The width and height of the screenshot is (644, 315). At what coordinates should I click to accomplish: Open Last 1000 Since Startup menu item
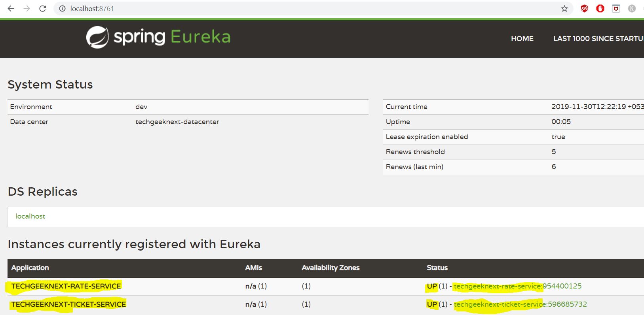click(x=598, y=39)
